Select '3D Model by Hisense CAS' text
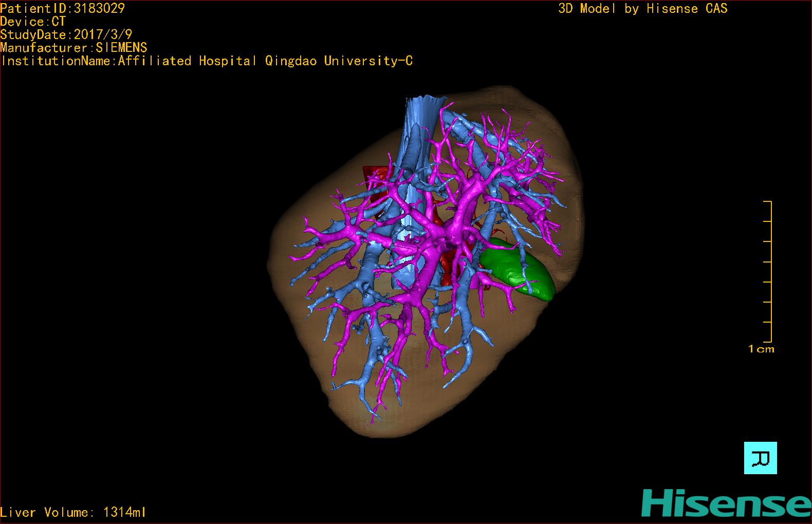Image resolution: width=812 pixels, height=524 pixels. pos(643,8)
